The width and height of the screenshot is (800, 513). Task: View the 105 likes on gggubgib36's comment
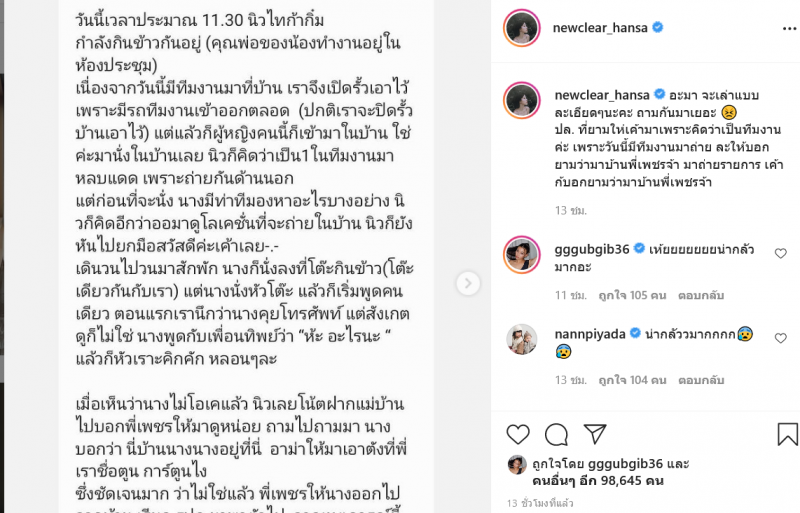(632, 295)
